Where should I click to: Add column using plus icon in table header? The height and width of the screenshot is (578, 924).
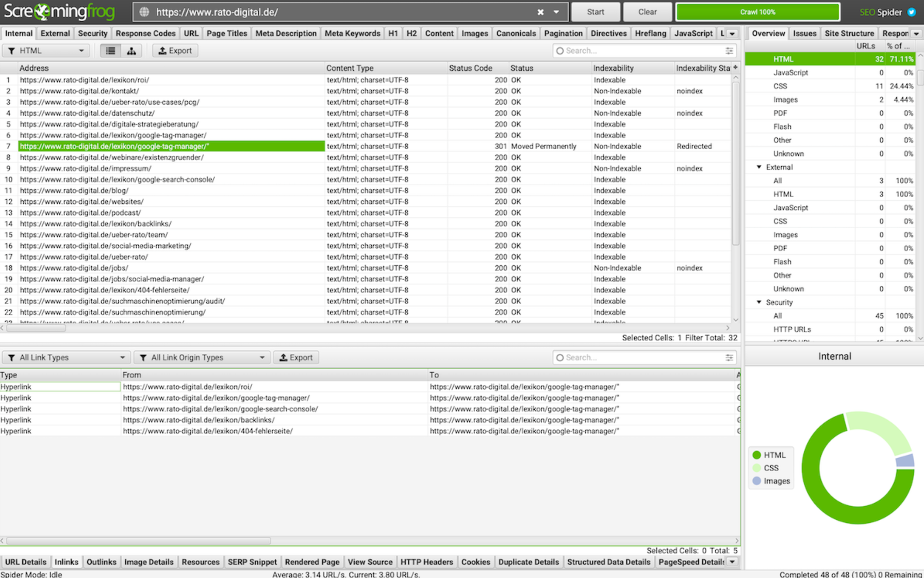(735, 68)
